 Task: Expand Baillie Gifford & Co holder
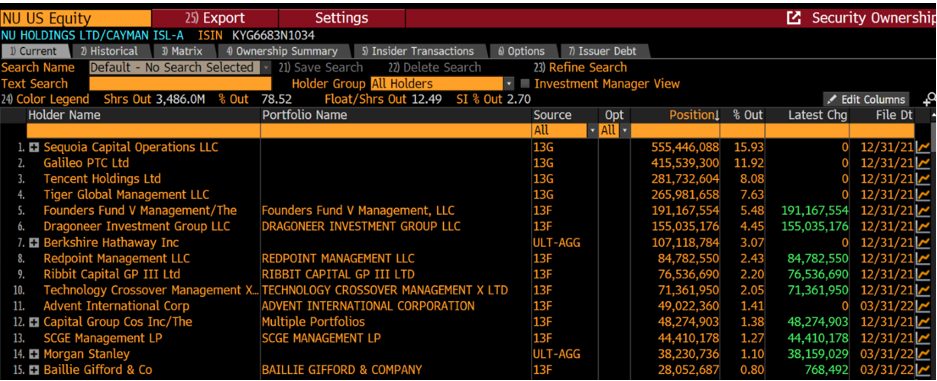34,370
